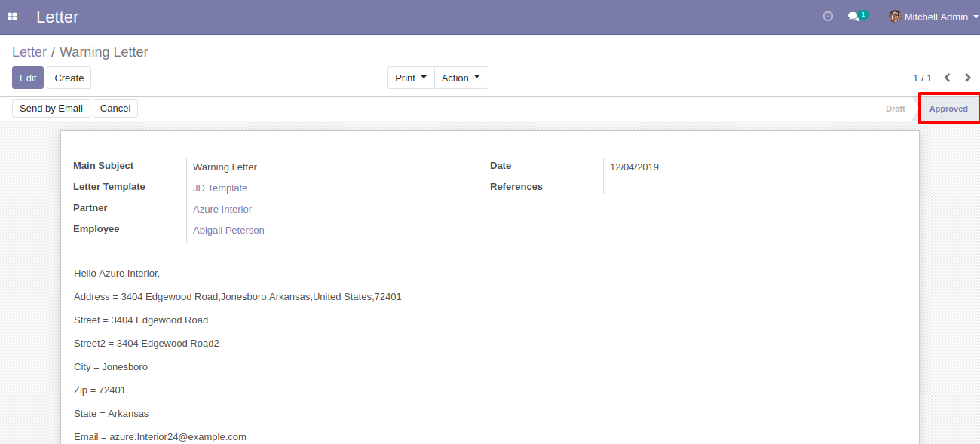Go to next record arrow

tap(968, 78)
